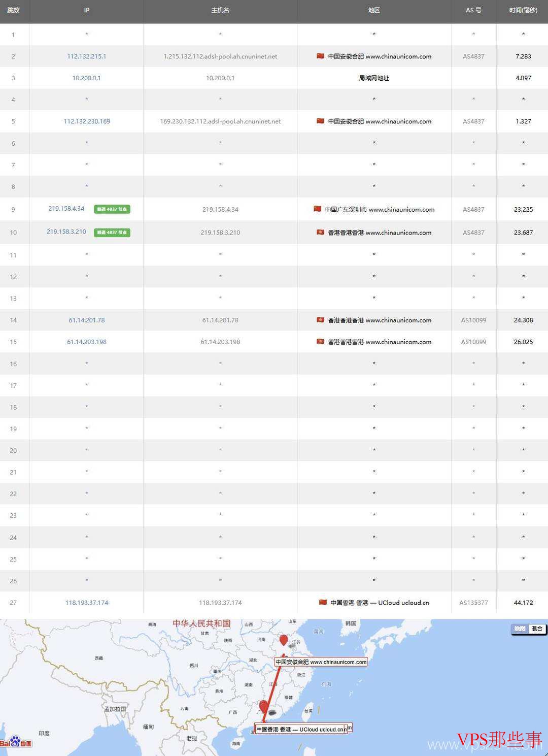Click China flag in hop 2 row
This screenshot has height=756, width=548.
(320, 56)
